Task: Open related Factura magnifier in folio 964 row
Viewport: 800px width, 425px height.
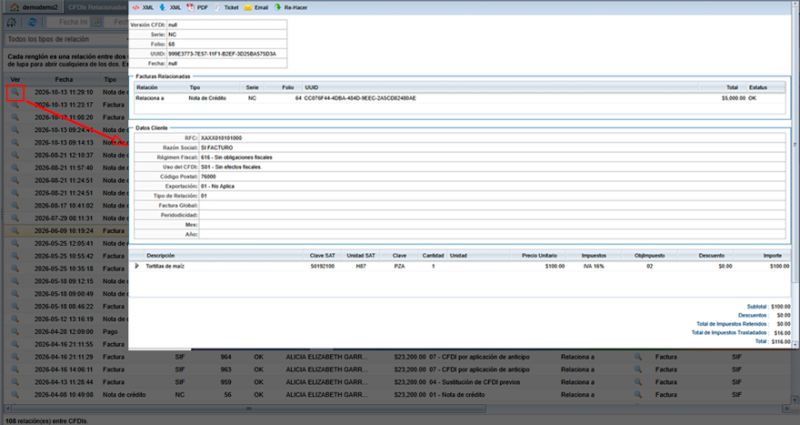Action: point(638,357)
